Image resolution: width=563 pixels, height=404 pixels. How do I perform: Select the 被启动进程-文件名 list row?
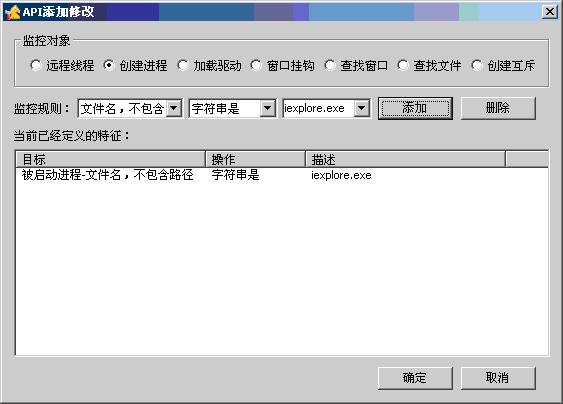point(282,175)
